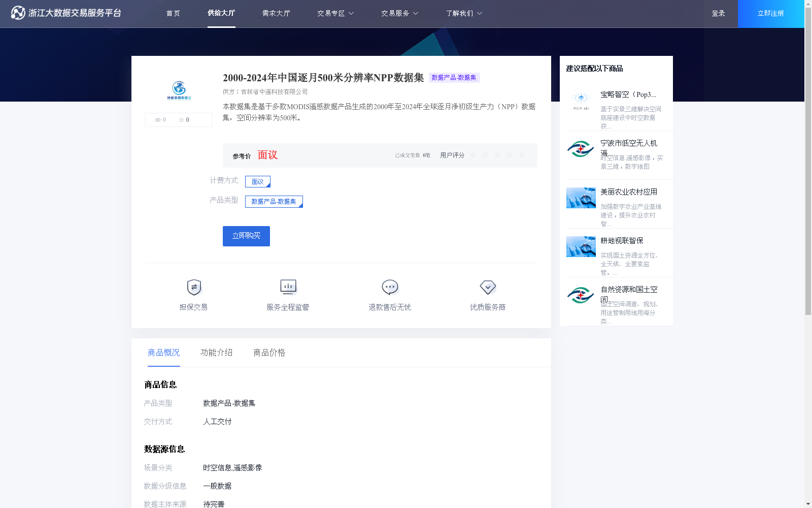
Task: Click the 担保交易 shield icon
Action: click(193, 287)
